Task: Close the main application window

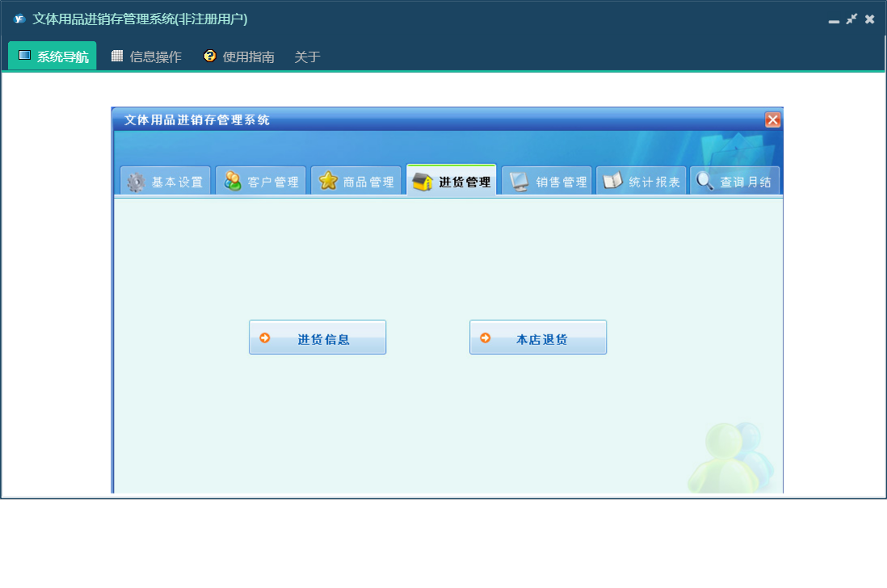Action: pyautogui.click(x=870, y=19)
